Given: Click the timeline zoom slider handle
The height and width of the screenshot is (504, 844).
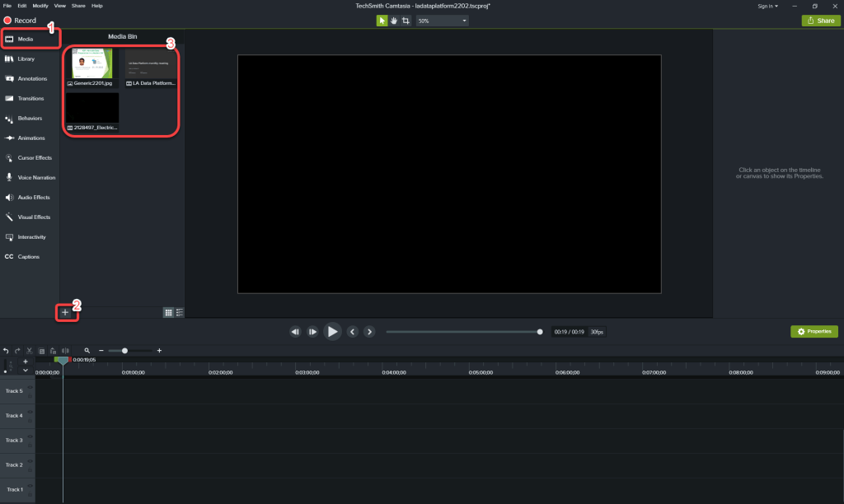Looking at the screenshot, I should [x=124, y=351].
